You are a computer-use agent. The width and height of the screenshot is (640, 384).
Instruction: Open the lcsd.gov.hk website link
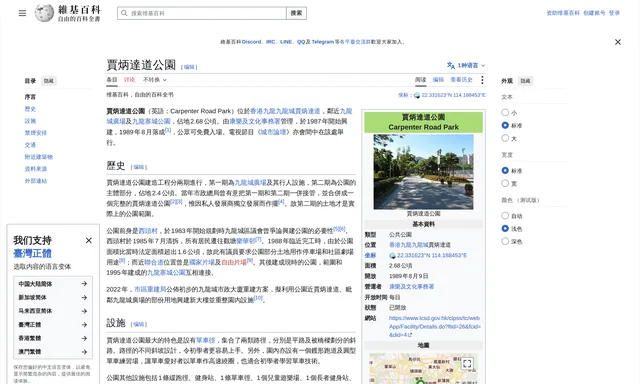435,326
